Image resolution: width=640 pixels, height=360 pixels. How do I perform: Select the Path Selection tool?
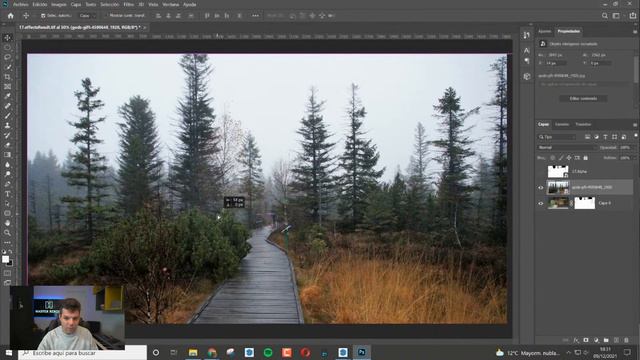(x=7, y=204)
